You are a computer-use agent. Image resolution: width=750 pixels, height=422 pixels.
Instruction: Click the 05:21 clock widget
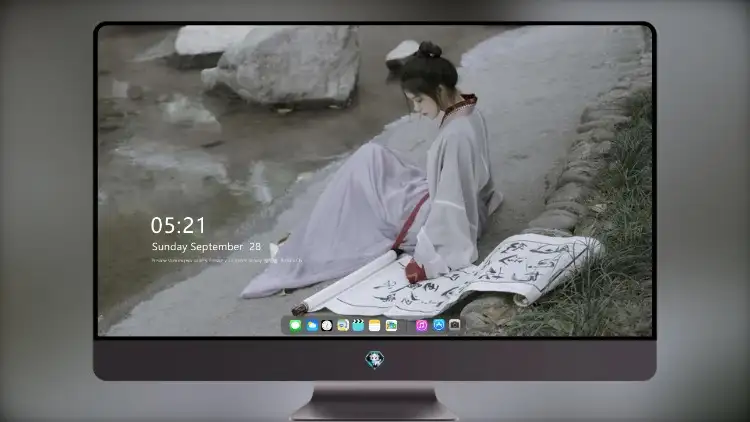(x=178, y=225)
